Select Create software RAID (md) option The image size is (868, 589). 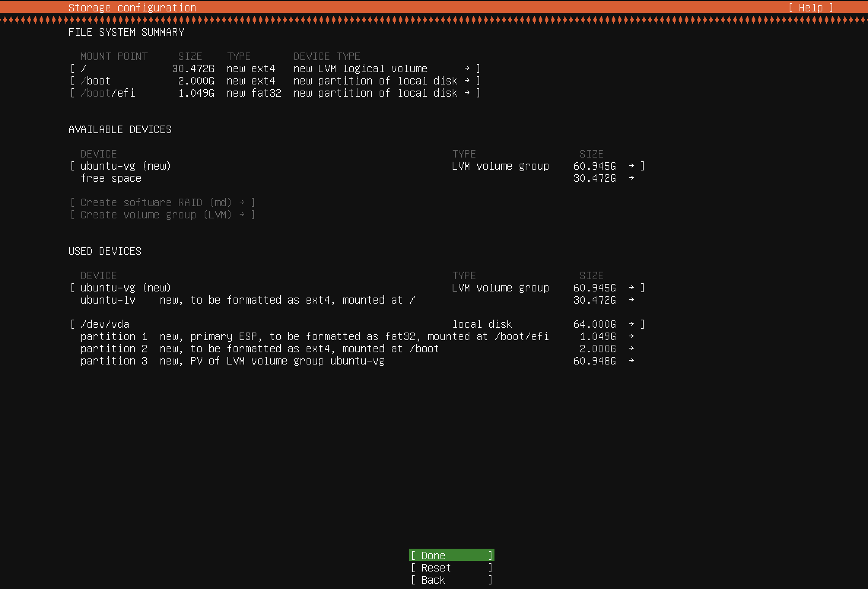point(162,202)
